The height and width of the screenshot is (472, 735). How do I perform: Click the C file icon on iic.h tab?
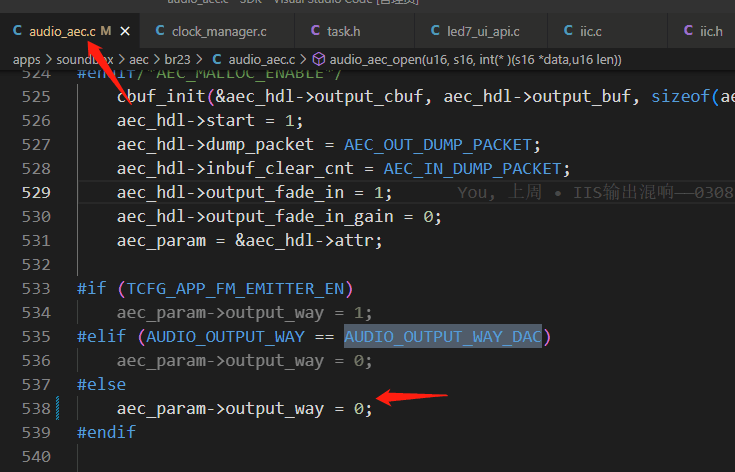(x=688, y=30)
